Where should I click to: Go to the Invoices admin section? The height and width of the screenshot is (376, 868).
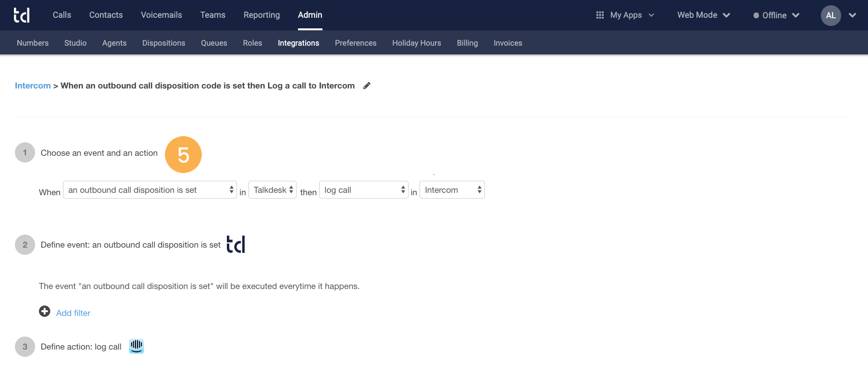point(508,43)
